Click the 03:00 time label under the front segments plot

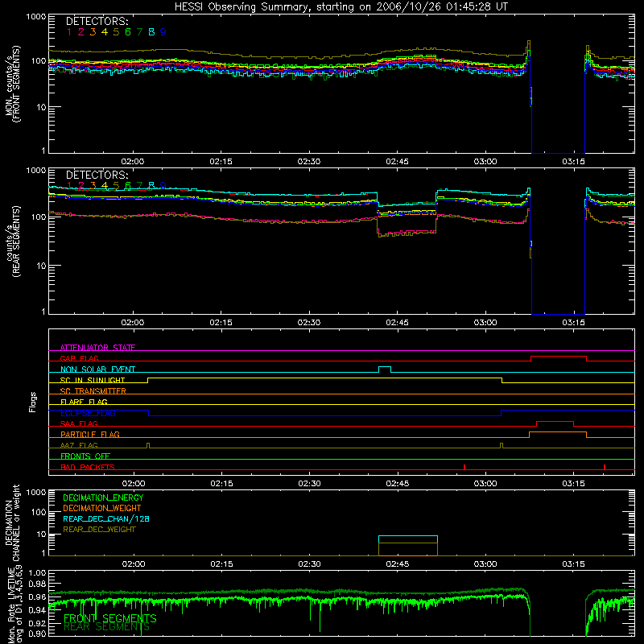(x=485, y=162)
